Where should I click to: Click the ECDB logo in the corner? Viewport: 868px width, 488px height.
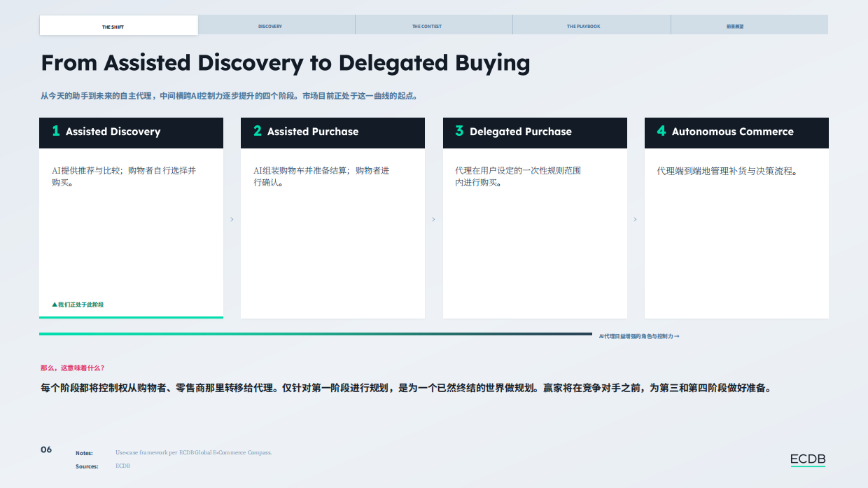(x=808, y=460)
